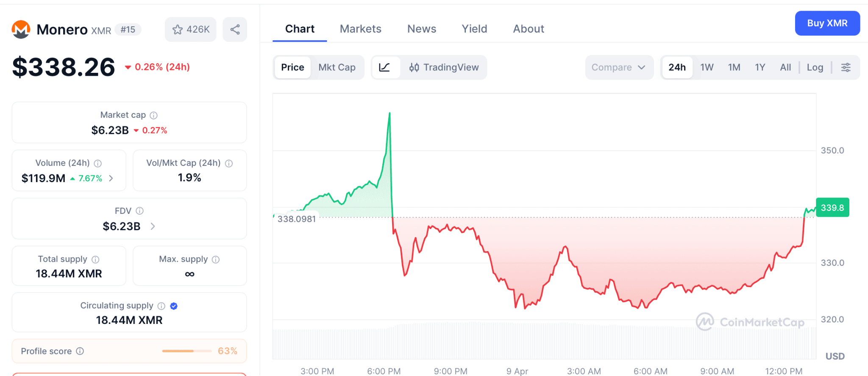Expand the Volume (24h) chevron

(x=111, y=178)
